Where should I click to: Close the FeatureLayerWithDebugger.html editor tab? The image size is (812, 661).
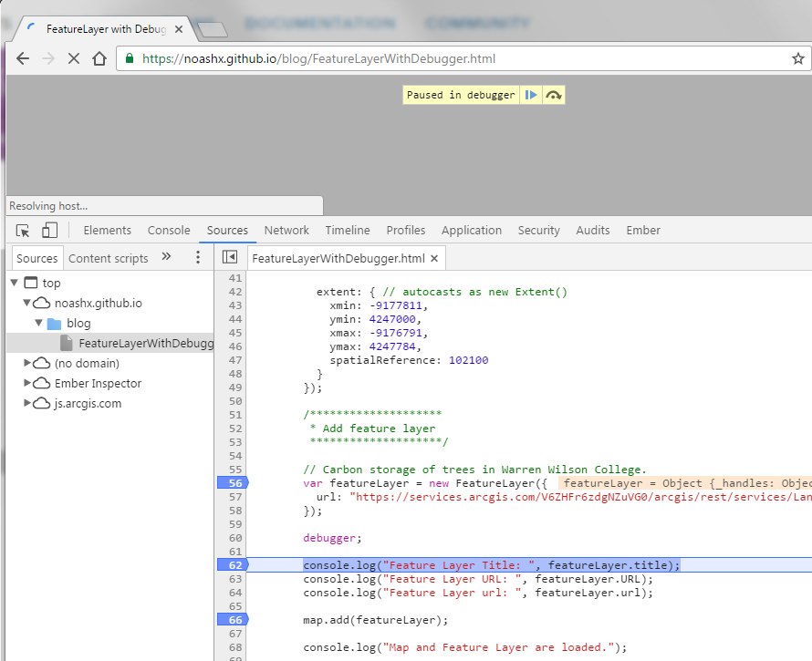434,258
